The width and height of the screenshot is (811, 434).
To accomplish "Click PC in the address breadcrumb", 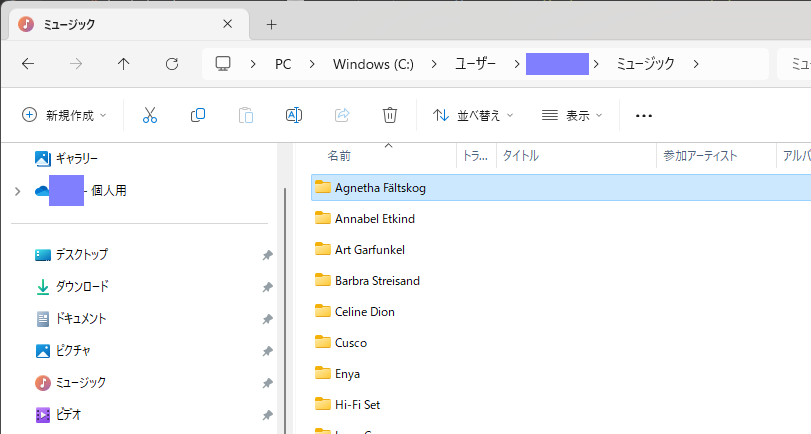I will [283, 64].
